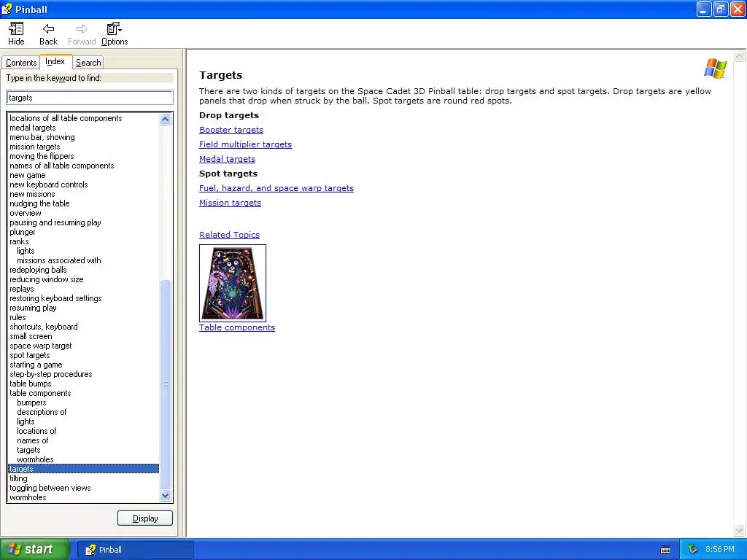Open the Table components link

pyautogui.click(x=237, y=327)
